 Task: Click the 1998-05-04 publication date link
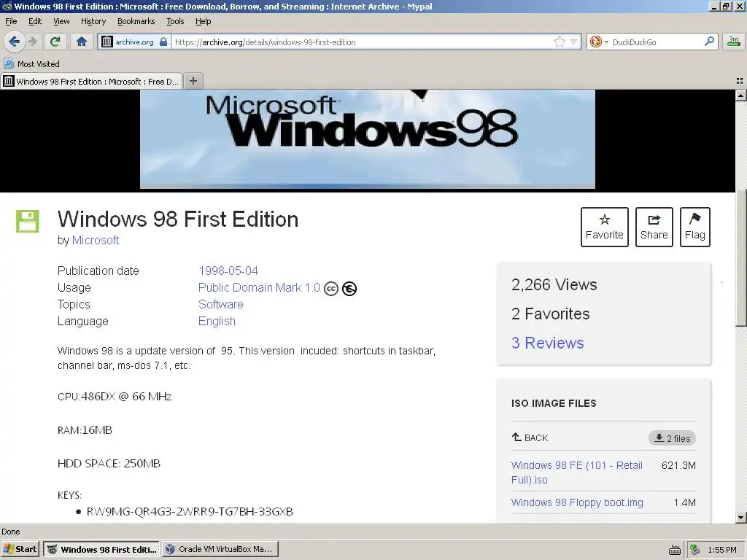coord(228,271)
